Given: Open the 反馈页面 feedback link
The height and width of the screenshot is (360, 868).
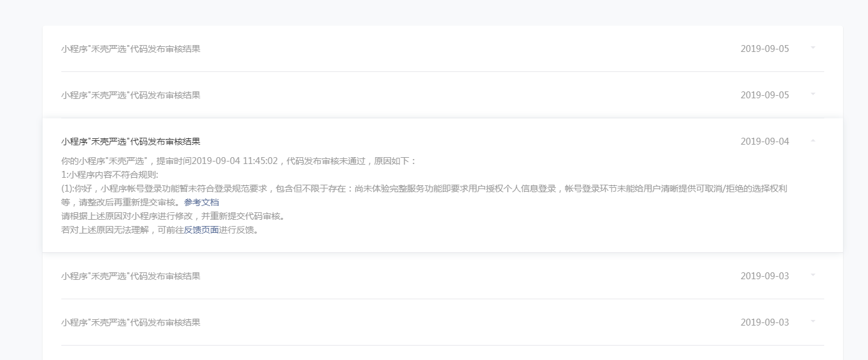Looking at the screenshot, I should point(201,230).
